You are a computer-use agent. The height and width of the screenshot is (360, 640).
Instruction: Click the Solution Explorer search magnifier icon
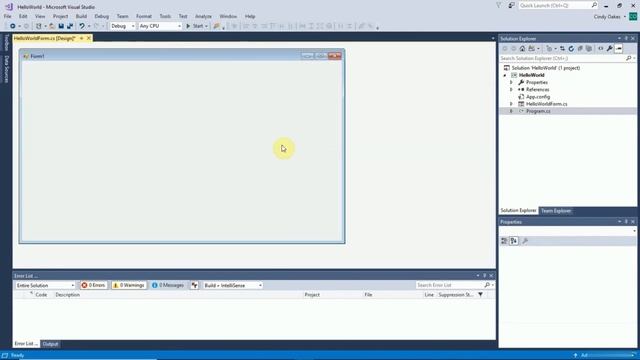[x=629, y=58]
